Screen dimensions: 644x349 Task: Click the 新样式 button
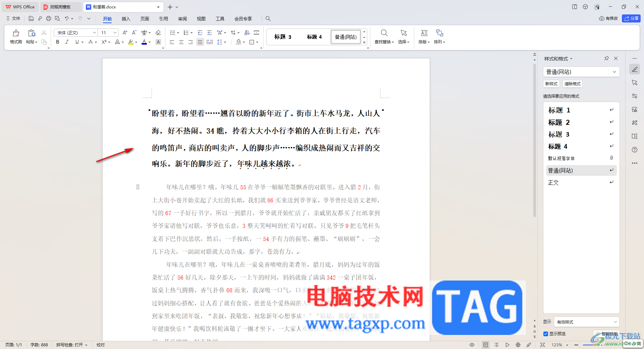click(x=551, y=84)
